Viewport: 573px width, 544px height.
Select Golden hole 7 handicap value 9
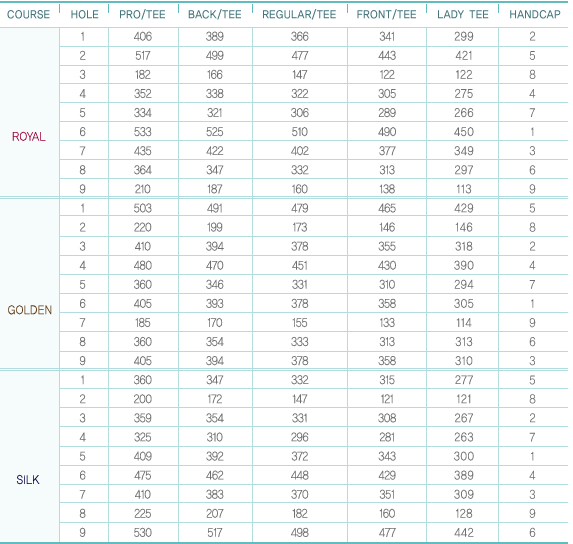click(532, 323)
